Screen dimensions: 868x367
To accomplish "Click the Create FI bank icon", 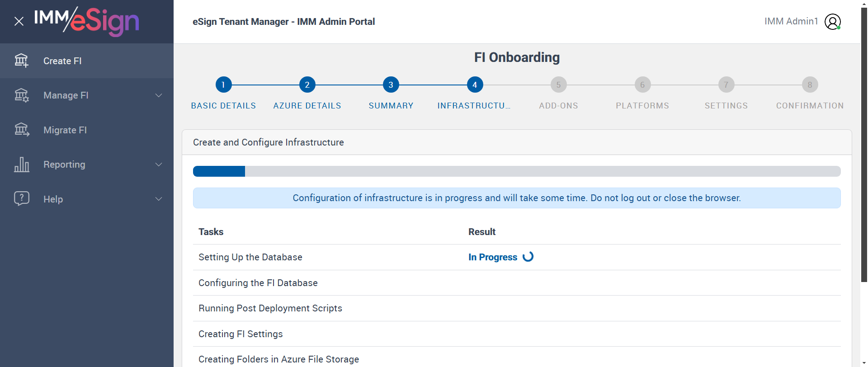I will 21,61.
